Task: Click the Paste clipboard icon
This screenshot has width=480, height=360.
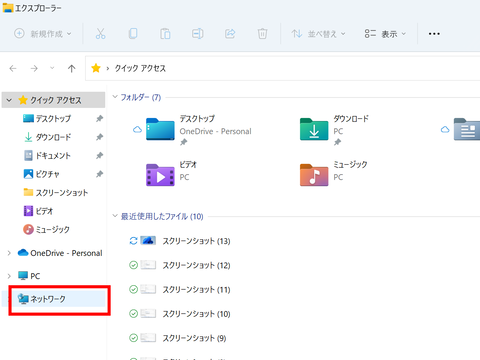Action: click(165, 34)
